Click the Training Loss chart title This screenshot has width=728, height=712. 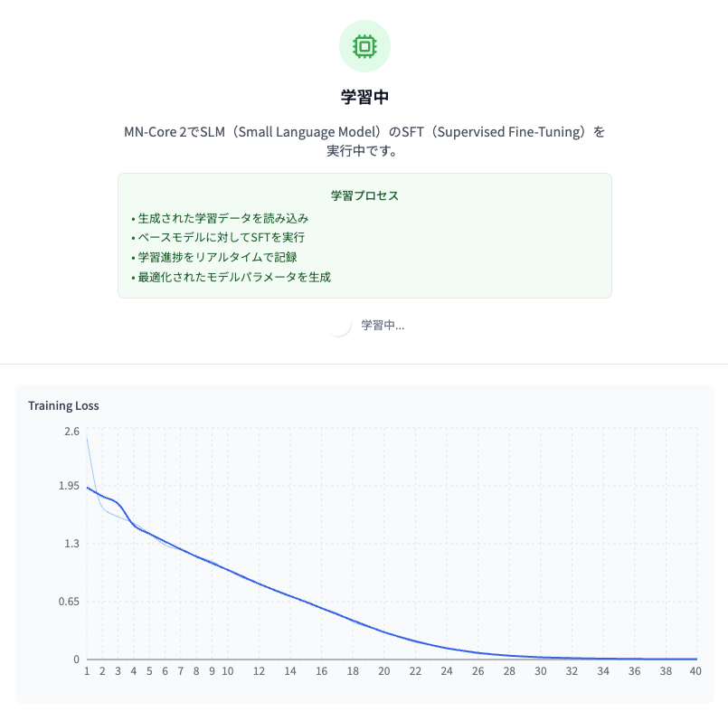click(x=63, y=405)
